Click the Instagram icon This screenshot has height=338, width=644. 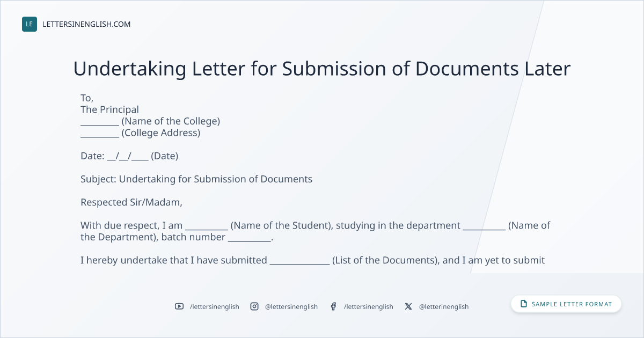(x=254, y=306)
